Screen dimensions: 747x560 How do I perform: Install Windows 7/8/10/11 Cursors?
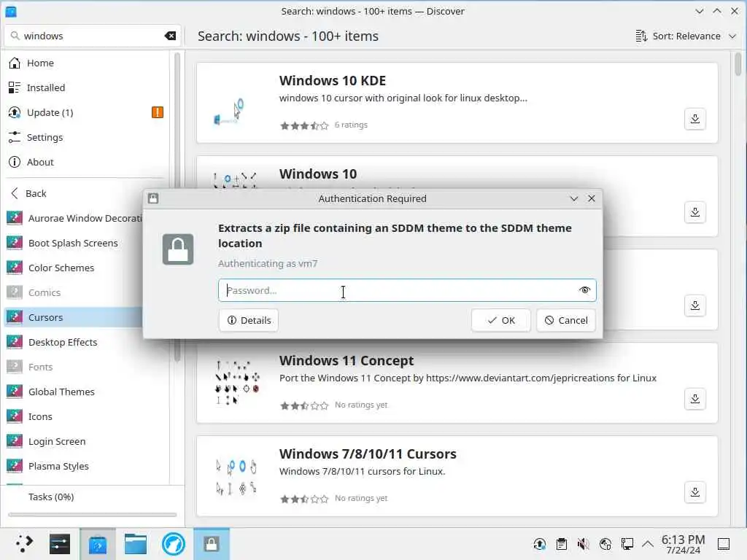pyautogui.click(x=695, y=492)
